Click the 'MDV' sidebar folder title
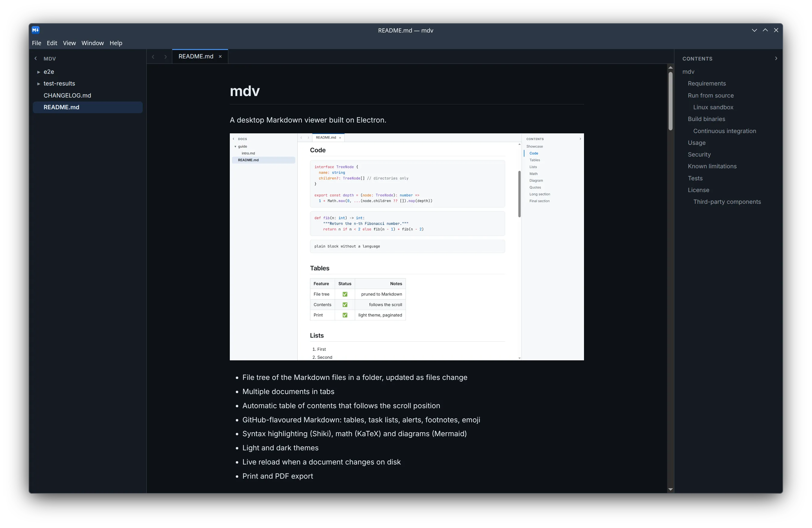The height and width of the screenshot is (528, 812). click(49, 59)
